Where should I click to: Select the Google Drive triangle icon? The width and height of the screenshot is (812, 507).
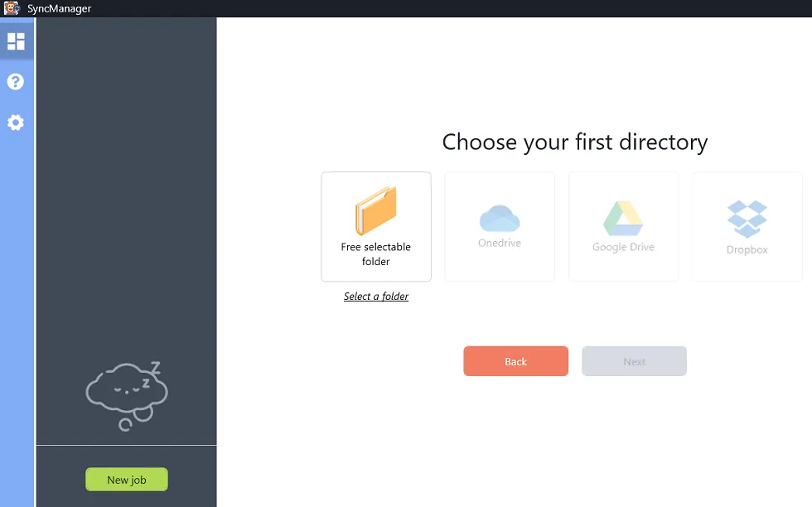point(623,218)
